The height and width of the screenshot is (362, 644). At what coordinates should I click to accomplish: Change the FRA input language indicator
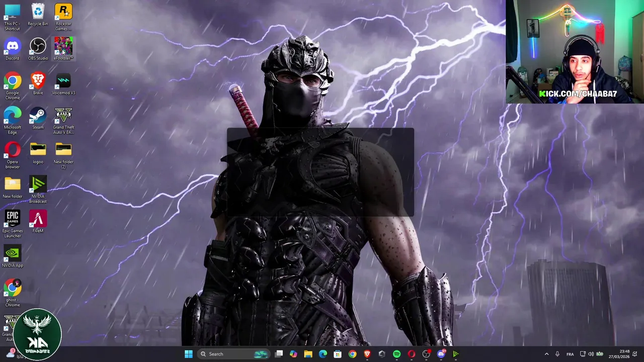click(570, 354)
